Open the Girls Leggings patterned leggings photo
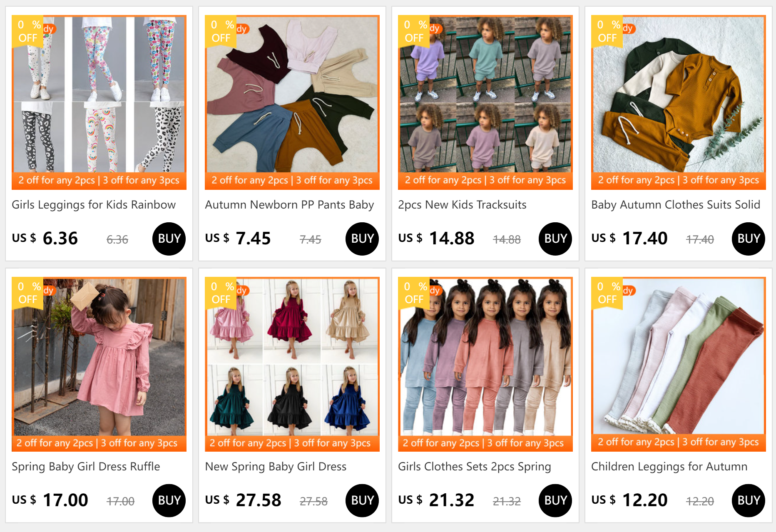The height and width of the screenshot is (532, 776). click(x=99, y=102)
